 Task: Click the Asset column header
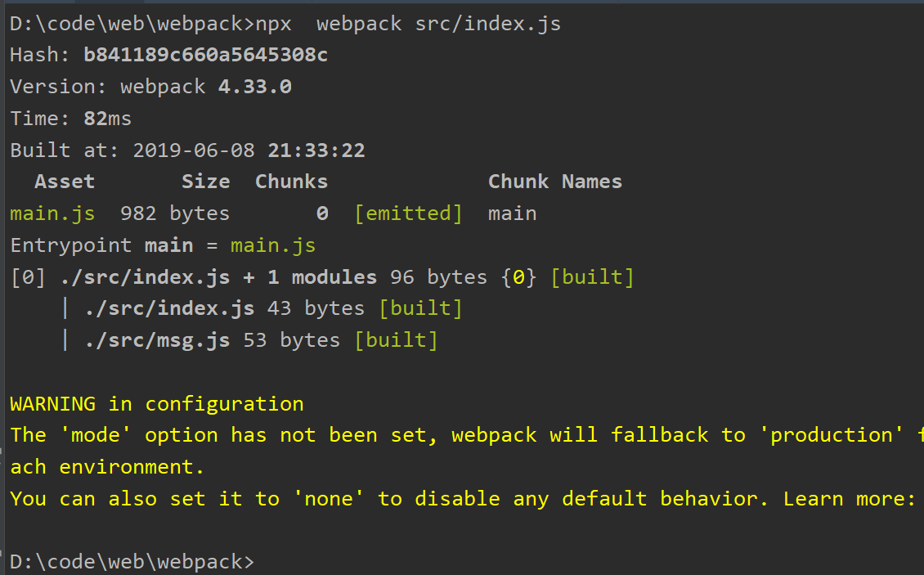click(65, 182)
